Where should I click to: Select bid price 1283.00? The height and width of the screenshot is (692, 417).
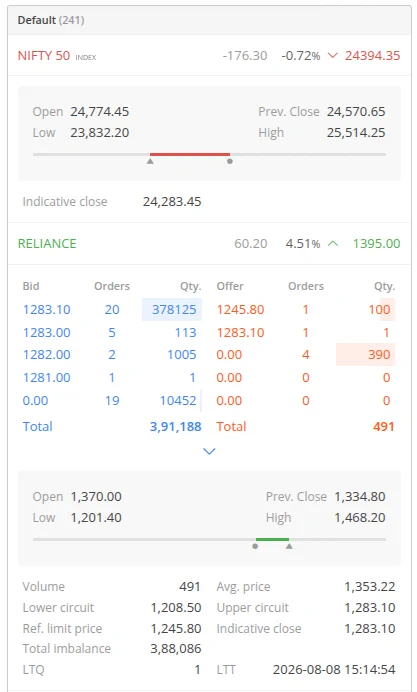click(x=47, y=332)
